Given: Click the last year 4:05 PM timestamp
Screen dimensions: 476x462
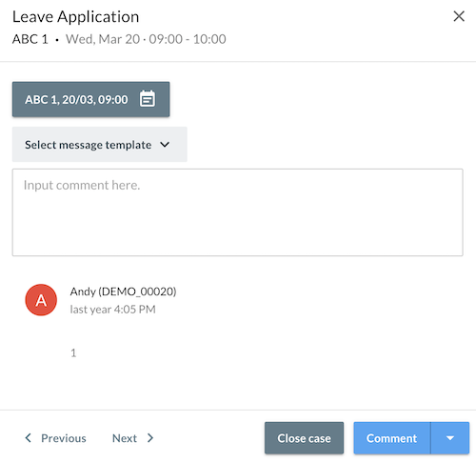Looking at the screenshot, I should [x=113, y=310].
